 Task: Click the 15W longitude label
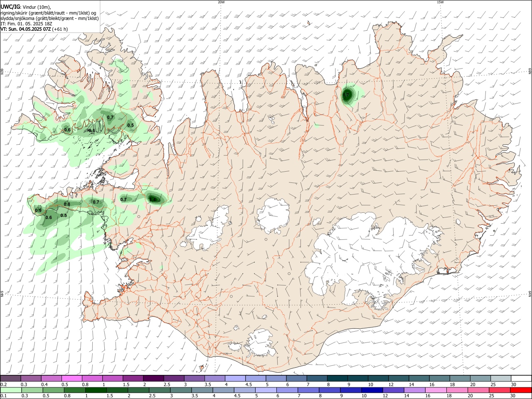click(441, 2)
